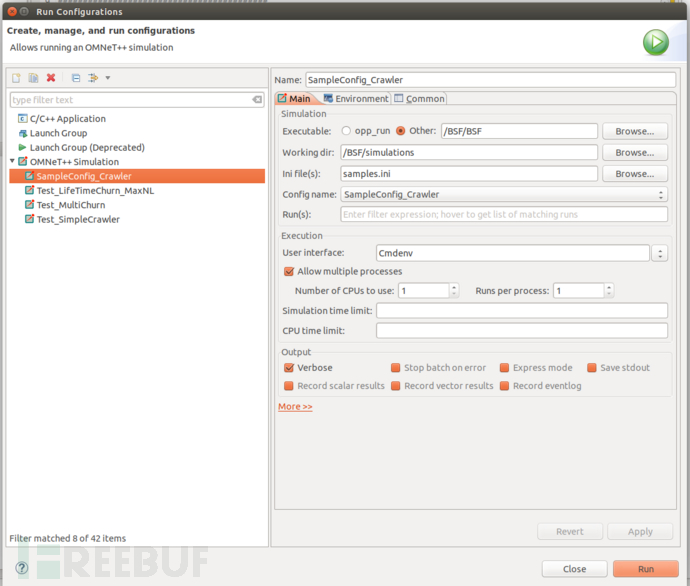Click the User interface Cmdenv field
Viewport: 690px width, 586px height.
click(x=513, y=253)
